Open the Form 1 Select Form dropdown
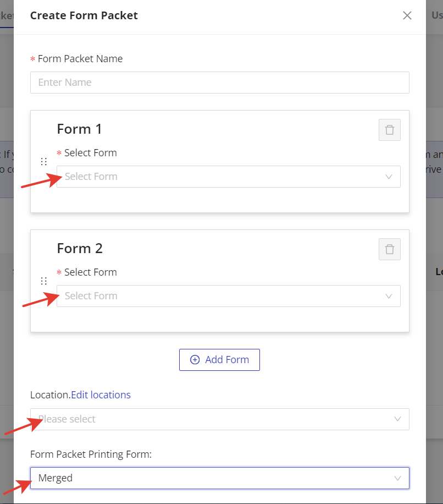 220,177
